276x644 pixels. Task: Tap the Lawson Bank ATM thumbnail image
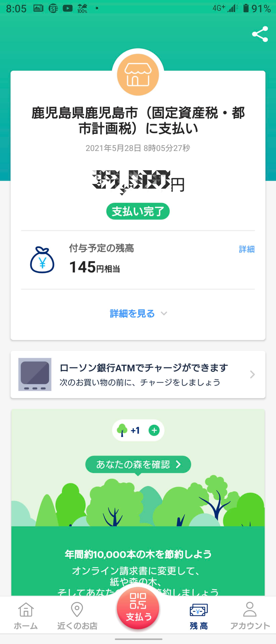pos(35,374)
